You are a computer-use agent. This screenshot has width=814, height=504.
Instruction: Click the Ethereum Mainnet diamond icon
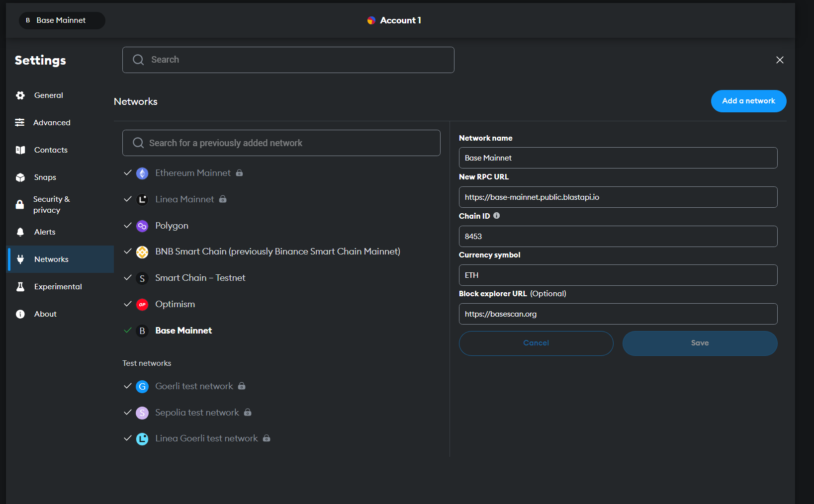coord(142,173)
